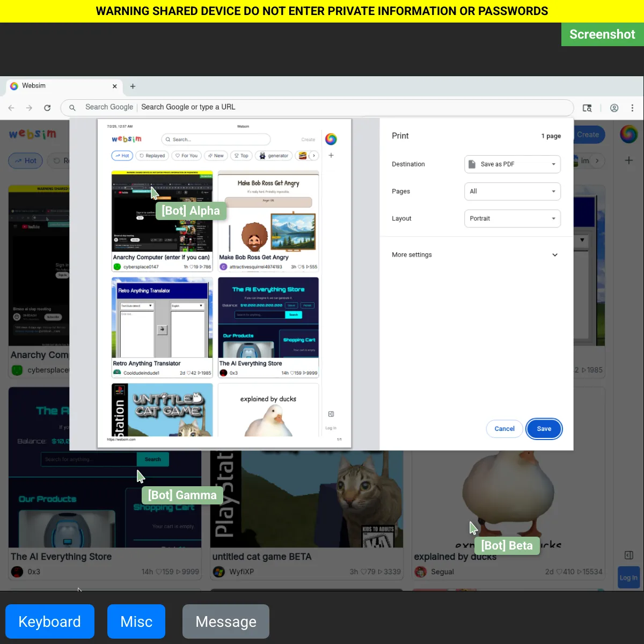Open explained by ducks title
Viewport: 644px width, 644px height.
point(455,557)
